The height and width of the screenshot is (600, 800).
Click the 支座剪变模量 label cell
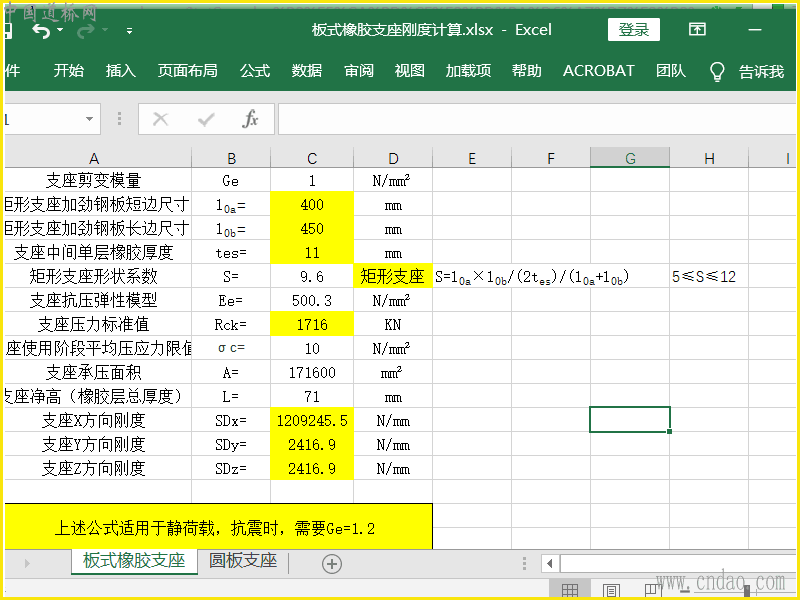98,180
